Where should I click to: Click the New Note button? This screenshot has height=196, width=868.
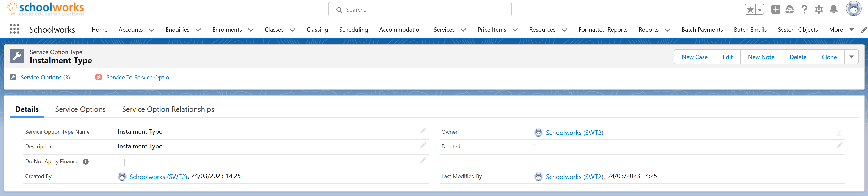coord(761,57)
